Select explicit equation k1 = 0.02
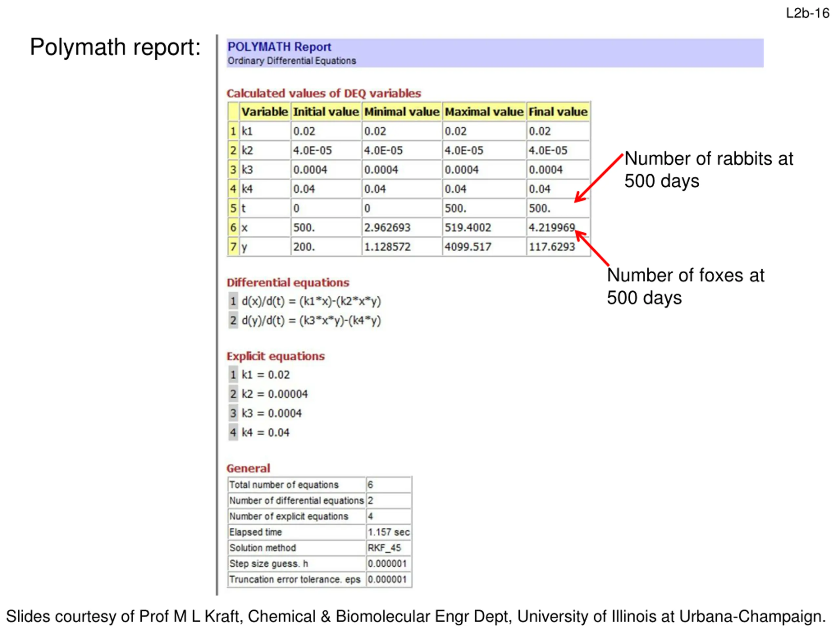Screen dimensions: 840x630 pyautogui.click(x=265, y=375)
